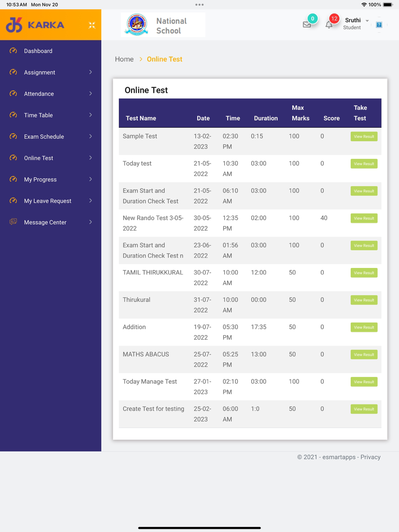Expand the Attendance menu chevron

[x=91, y=93]
